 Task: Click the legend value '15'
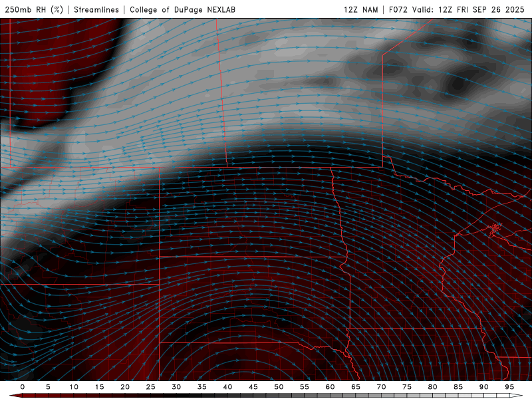pos(99,387)
